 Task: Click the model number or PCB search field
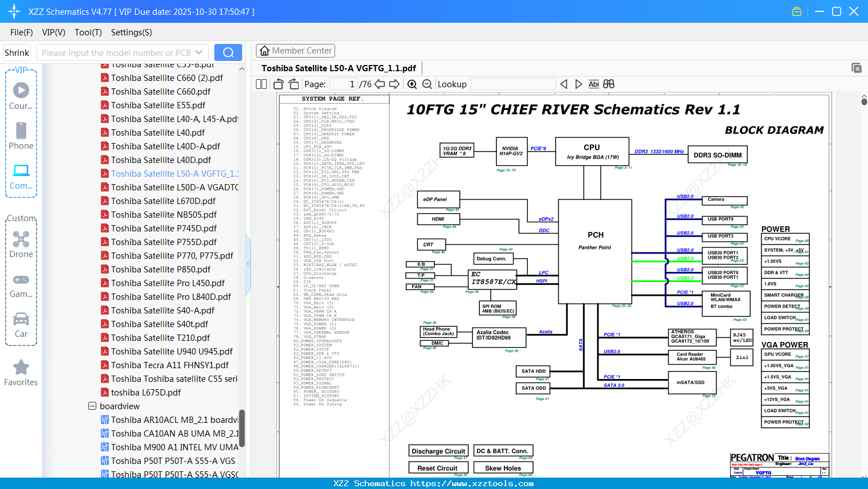116,52
